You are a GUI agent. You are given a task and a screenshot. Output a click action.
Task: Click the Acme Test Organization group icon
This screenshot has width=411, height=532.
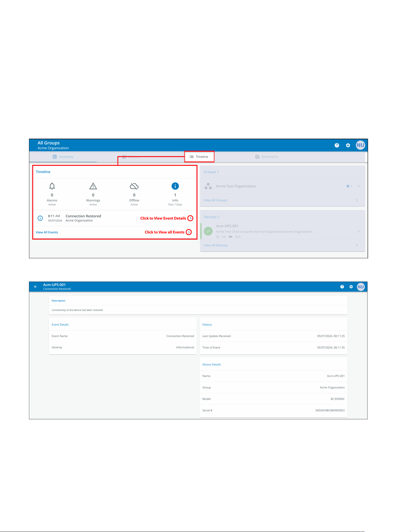(208, 186)
